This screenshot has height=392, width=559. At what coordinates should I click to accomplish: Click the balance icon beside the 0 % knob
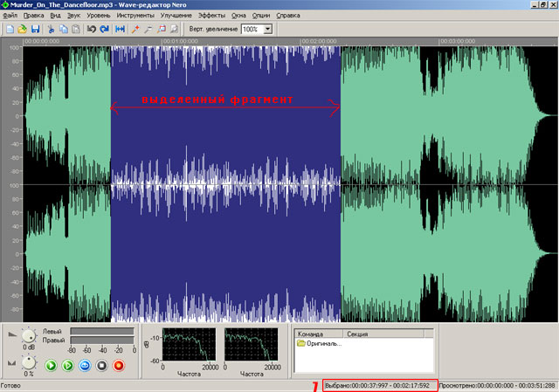(12, 363)
